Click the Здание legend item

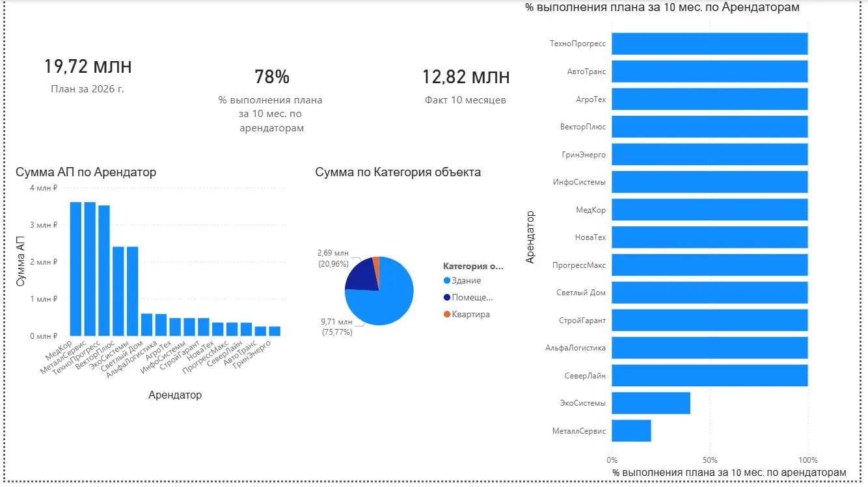463,281
